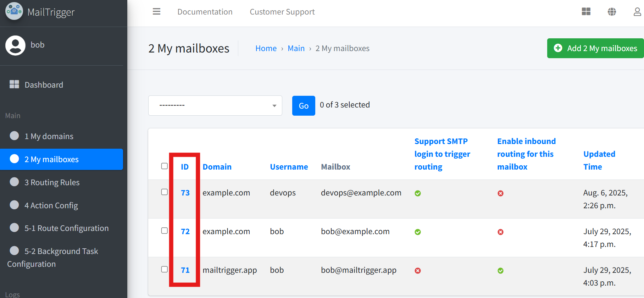Check the box for mailbox ID 73
This screenshot has height=298, width=644.
pos(165,192)
